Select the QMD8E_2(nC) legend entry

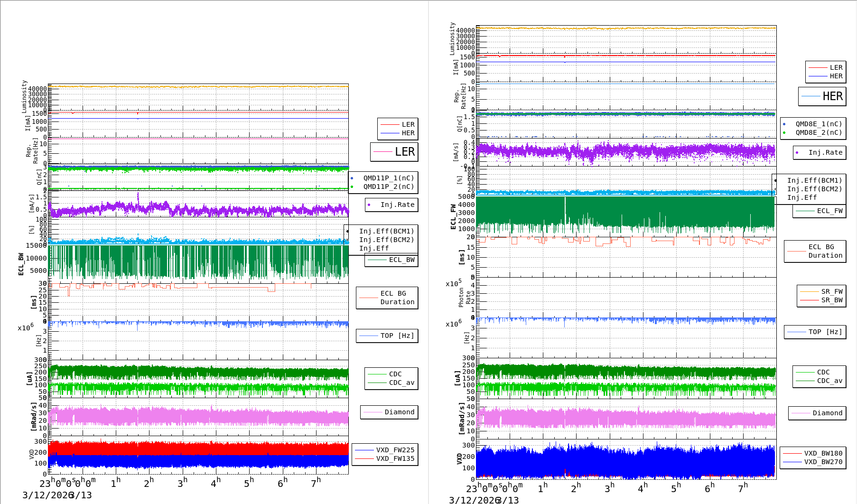pos(818,132)
